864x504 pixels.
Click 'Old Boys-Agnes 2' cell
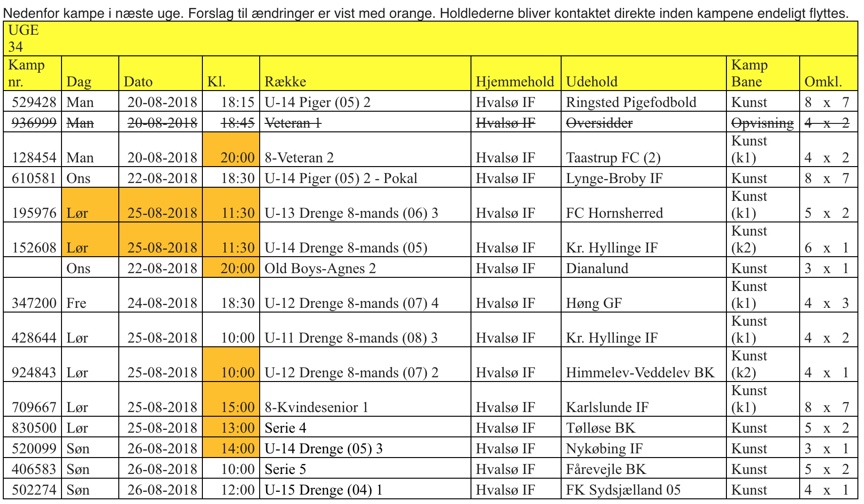click(365, 267)
